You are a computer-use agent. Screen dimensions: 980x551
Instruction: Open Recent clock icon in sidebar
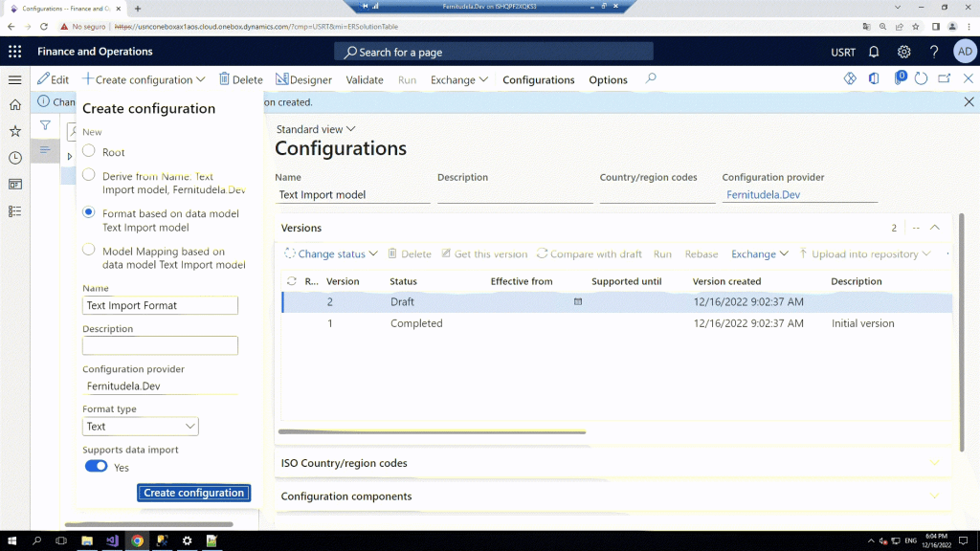pyautogui.click(x=15, y=158)
